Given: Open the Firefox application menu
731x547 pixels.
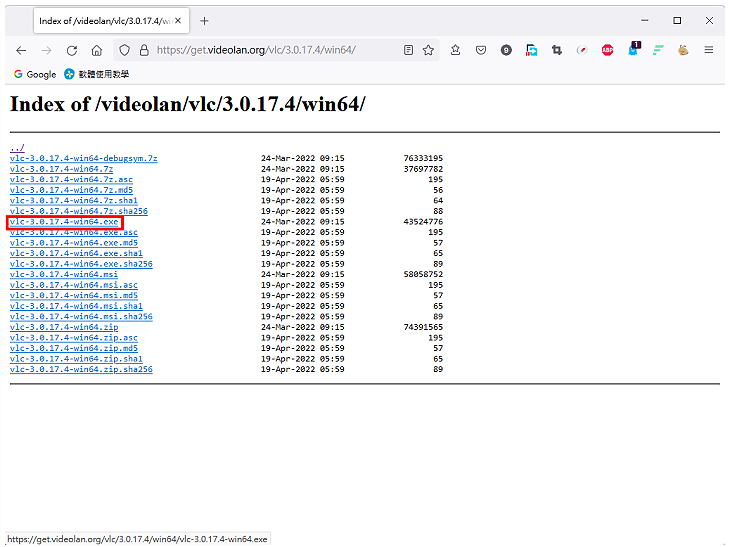Looking at the screenshot, I should click(709, 50).
